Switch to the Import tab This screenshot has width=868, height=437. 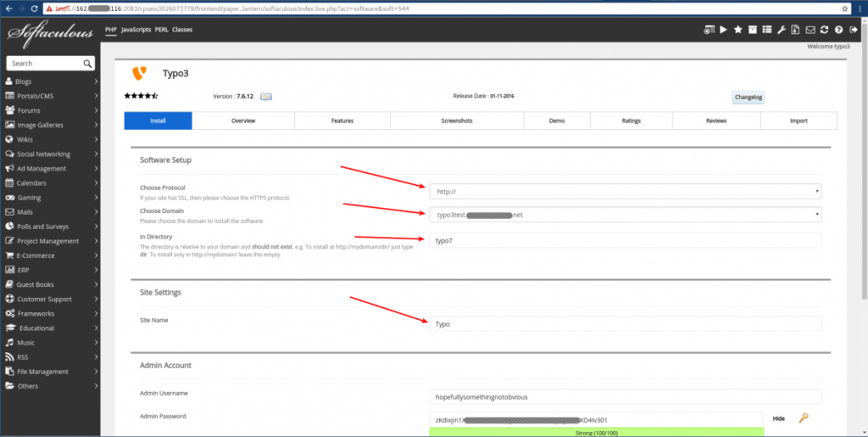point(798,120)
